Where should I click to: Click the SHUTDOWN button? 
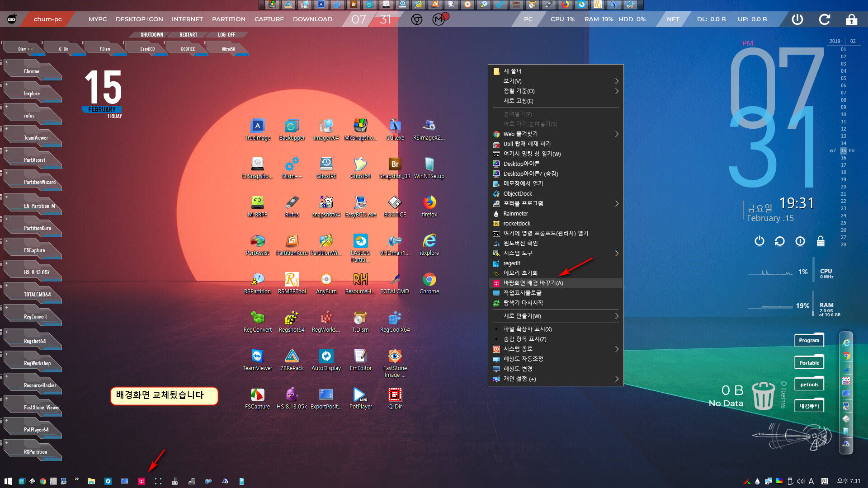tap(151, 35)
